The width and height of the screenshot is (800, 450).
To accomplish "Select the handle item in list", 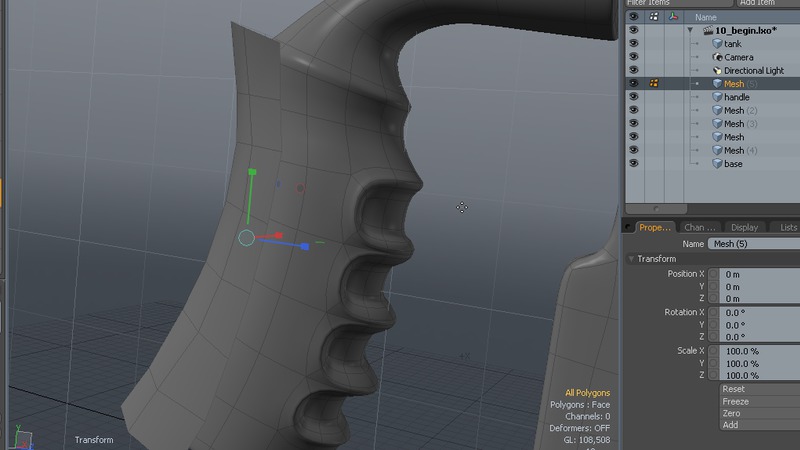I will pos(737,97).
